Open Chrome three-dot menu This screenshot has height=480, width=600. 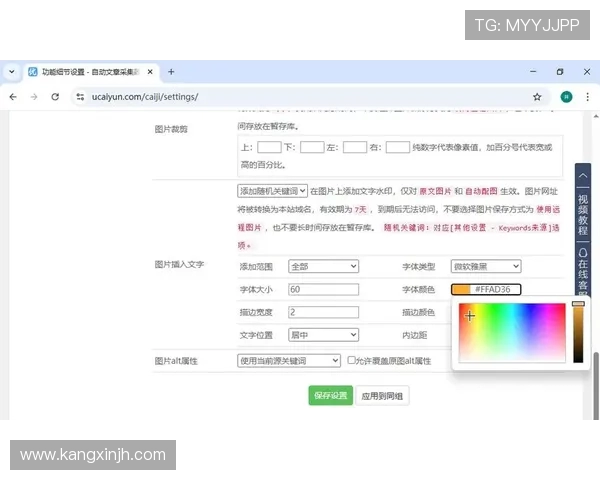click(x=587, y=97)
